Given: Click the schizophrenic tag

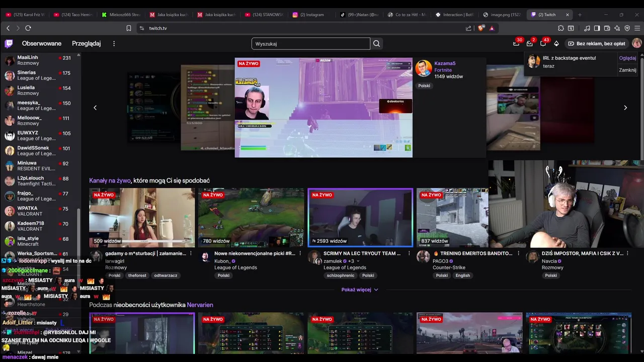Looking at the screenshot, I should [x=341, y=276].
